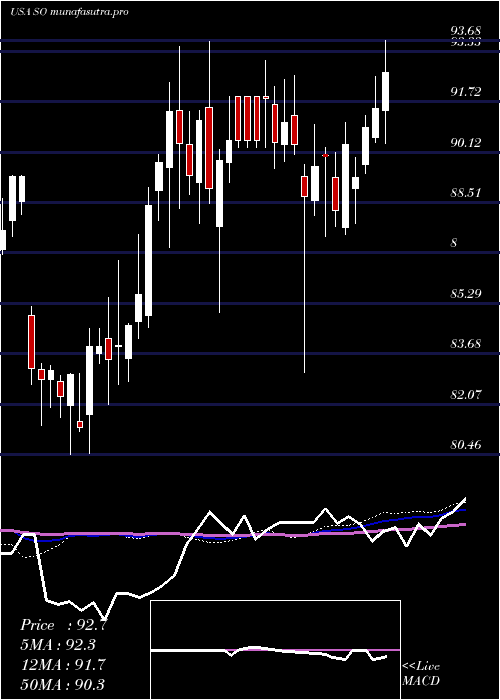This screenshot has height=700, width=500.
Task: Click the 90.12 price level label
Action: tap(466, 143)
